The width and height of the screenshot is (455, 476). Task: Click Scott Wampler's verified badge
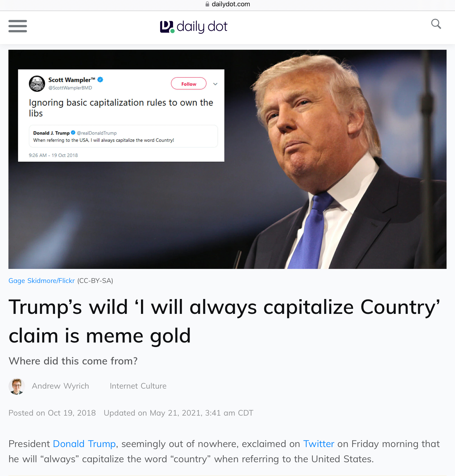click(x=100, y=80)
